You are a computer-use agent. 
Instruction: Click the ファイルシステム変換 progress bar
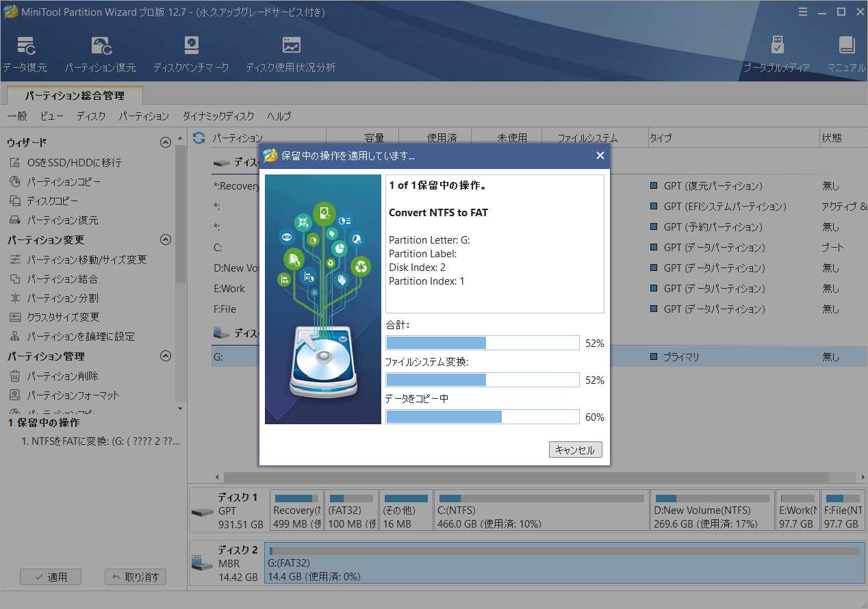point(483,380)
